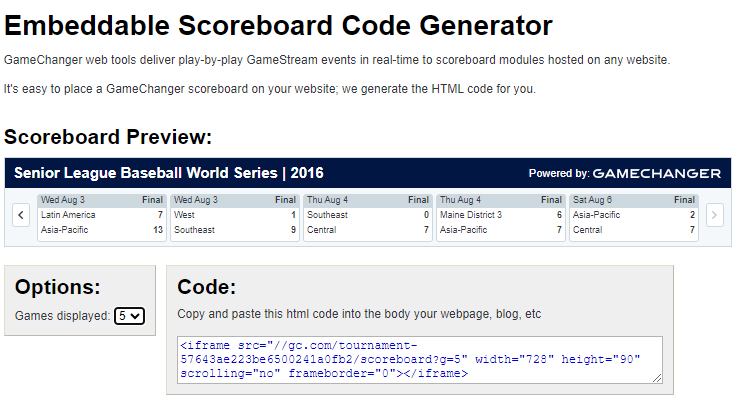Click the Scoreboard Preview heading
This screenshot has height=406, width=749.
[x=108, y=137]
